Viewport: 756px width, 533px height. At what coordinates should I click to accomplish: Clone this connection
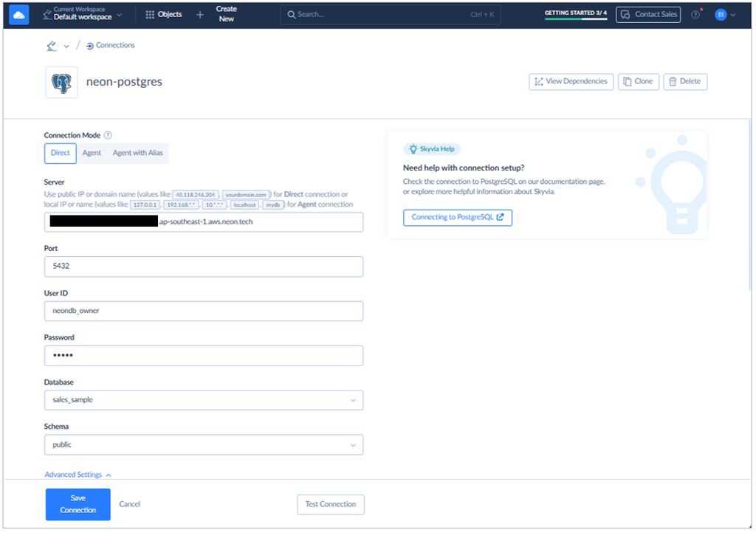coord(639,81)
